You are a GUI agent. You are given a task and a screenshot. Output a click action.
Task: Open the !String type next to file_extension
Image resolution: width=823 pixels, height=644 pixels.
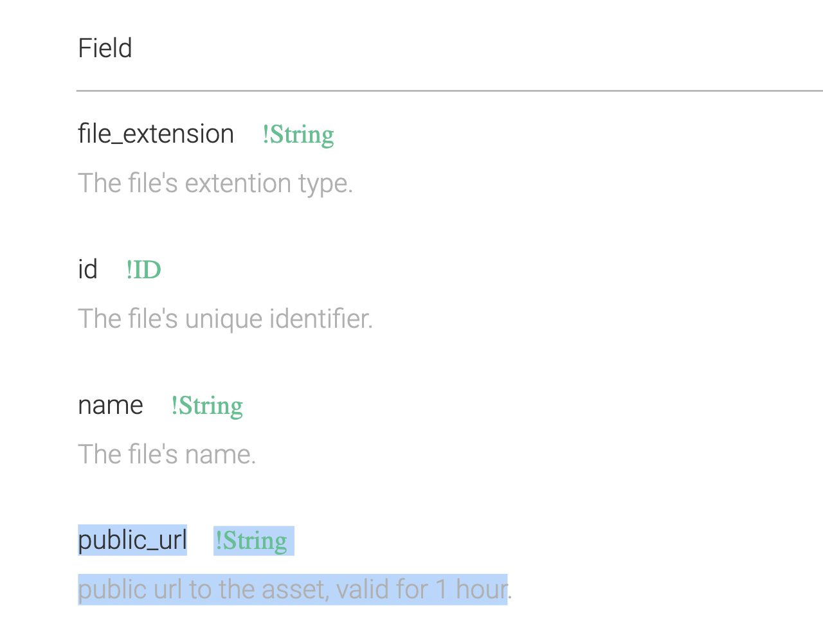coord(298,134)
